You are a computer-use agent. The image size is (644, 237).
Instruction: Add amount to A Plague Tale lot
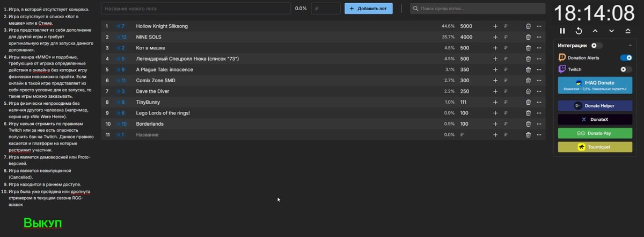coord(495,70)
